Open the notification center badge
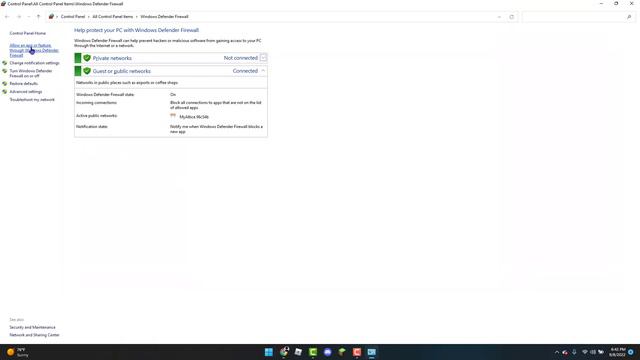Image resolution: width=640 pixels, height=360 pixels. tap(631, 352)
